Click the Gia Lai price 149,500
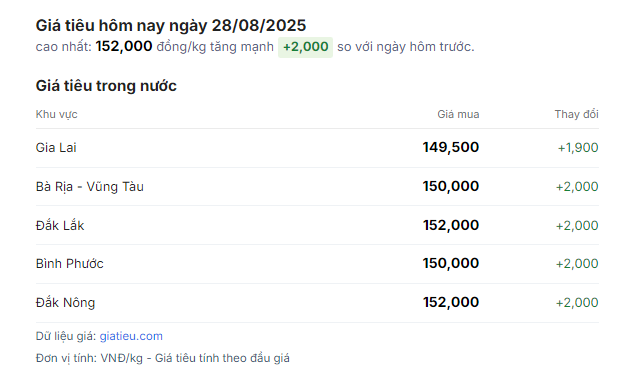This screenshot has height=383, width=625. (x=451, y=147)
